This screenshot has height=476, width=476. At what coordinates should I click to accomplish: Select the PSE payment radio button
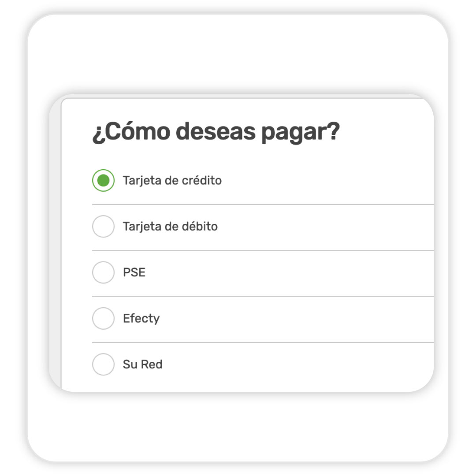tap(103, 272)
